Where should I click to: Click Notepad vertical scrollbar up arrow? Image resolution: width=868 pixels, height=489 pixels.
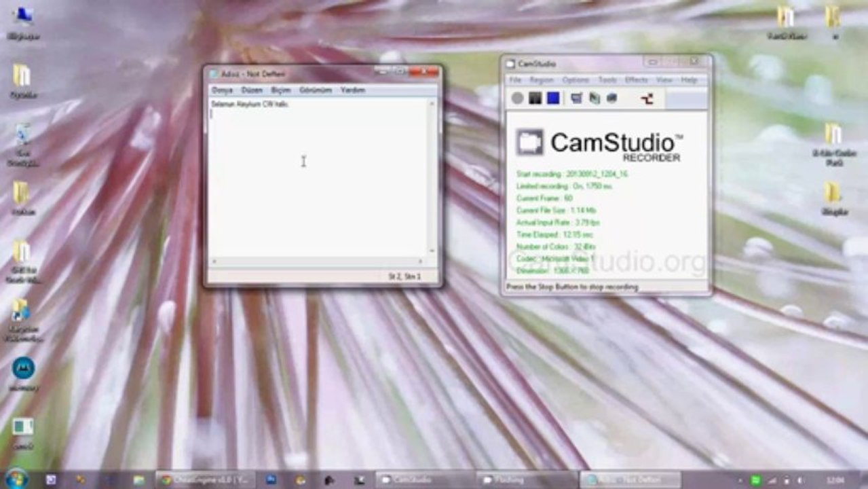(x=432, y=103)
